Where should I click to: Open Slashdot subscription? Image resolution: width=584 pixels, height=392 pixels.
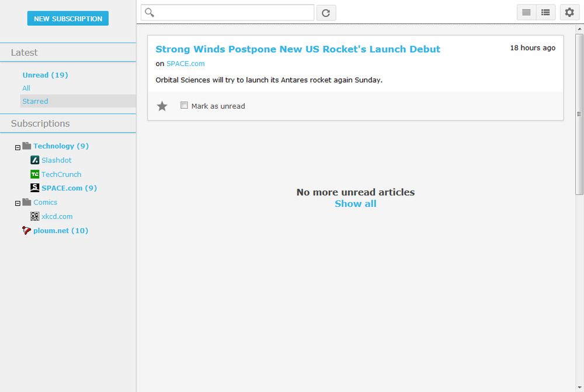tap(56, 160)
